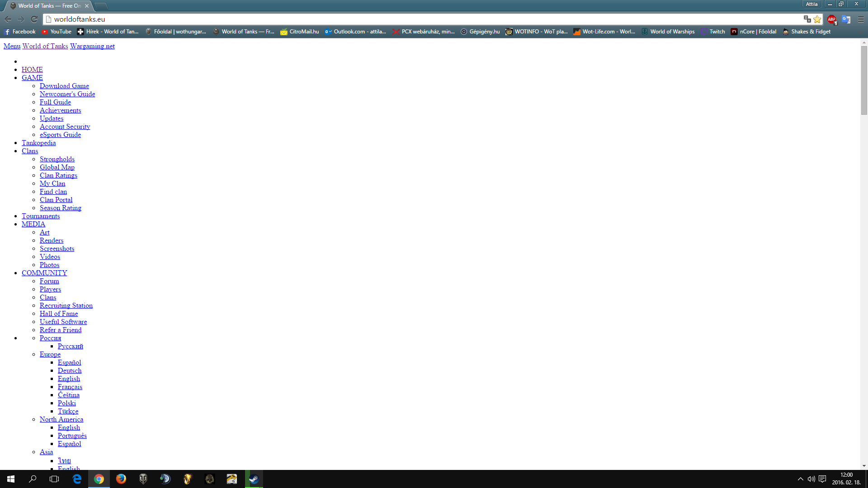Image resolution: width=868 pixels, height=488 pixels.
Task: Click taskbar search magnifier icon
Action: pos(33,479)
